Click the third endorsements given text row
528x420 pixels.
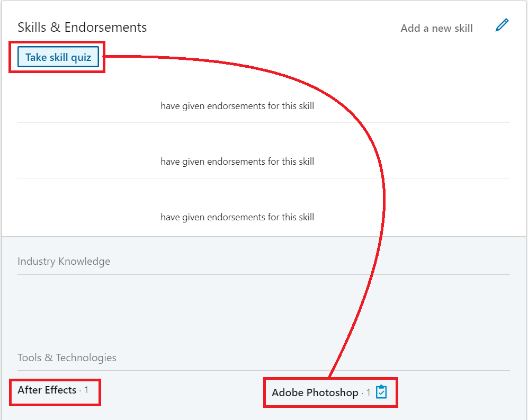coord(237,217)
